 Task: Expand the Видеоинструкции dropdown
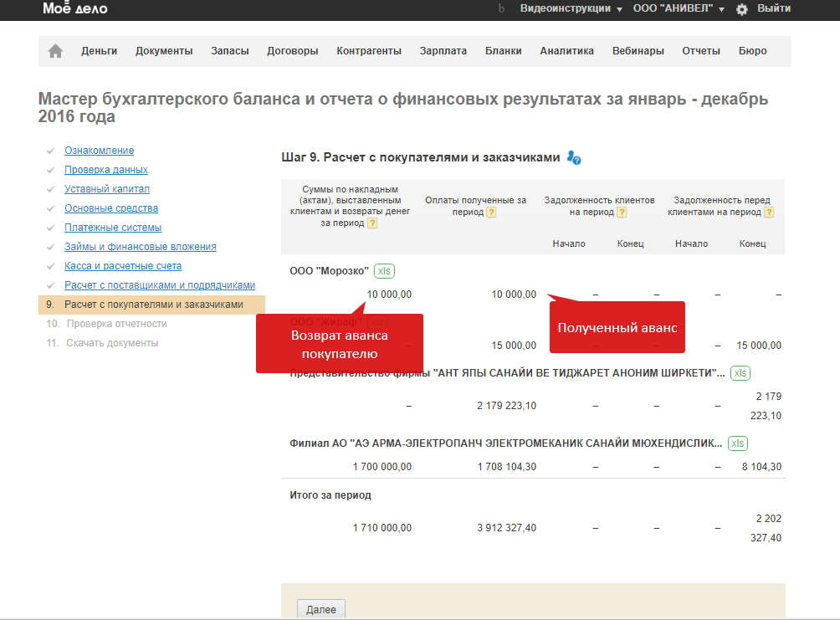click(571, 8)
